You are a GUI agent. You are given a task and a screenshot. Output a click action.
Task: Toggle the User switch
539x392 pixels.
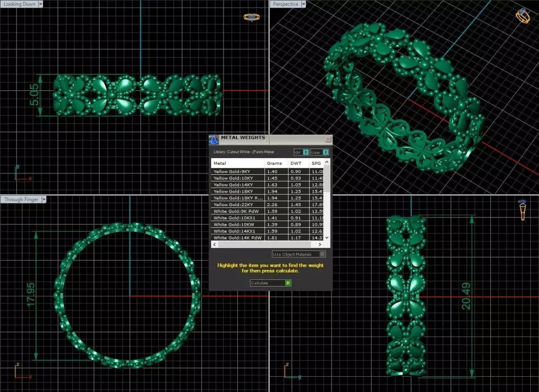[x=320, y=152]
